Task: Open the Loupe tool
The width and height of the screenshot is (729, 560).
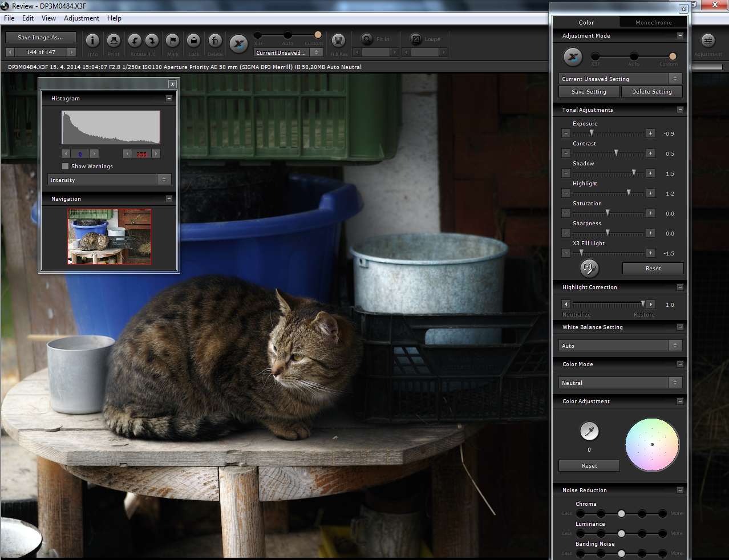Action: point(416,39)
